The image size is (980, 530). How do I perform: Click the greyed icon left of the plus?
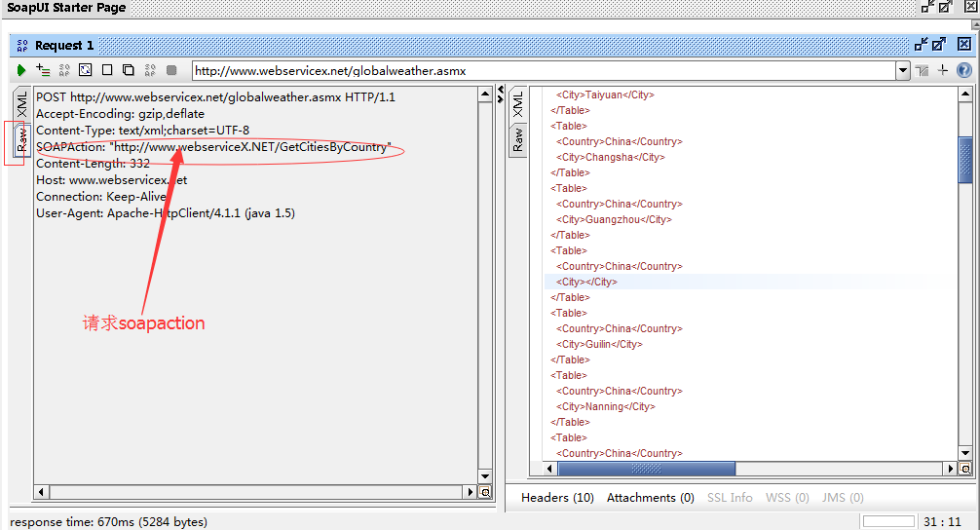tap(922, 70)
